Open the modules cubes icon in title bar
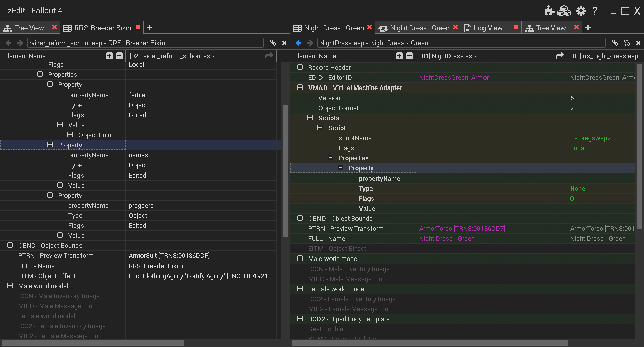Viewport: 644px width, 347px height. (x=565, y=11)
